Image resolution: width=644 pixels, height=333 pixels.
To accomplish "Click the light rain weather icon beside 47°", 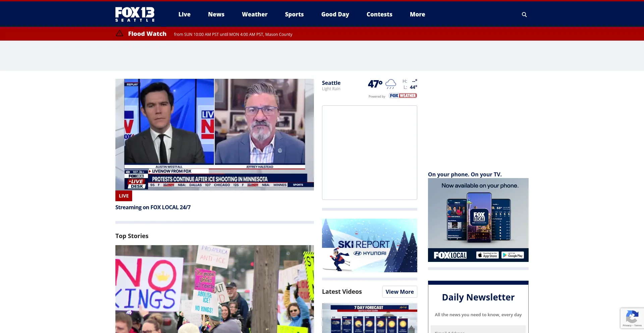I will coord(391,84).
